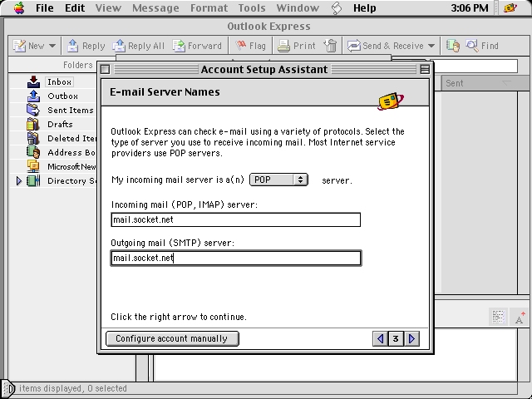The image size is (532, 399).
Task: Select the Outbox folder
Action: [x=63, y=96]
